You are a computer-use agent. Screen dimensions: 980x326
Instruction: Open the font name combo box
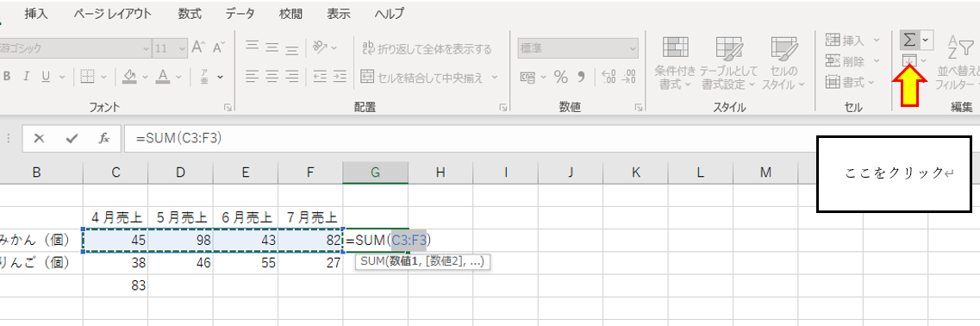pyautogui.click(x=76, y=47)
